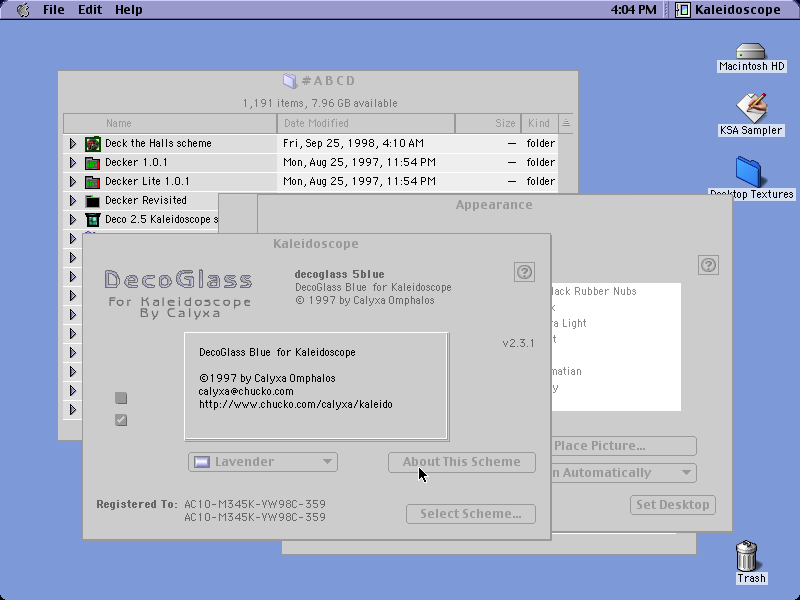Select the 'Decker 1.0.1' file name

click(136, 162)
